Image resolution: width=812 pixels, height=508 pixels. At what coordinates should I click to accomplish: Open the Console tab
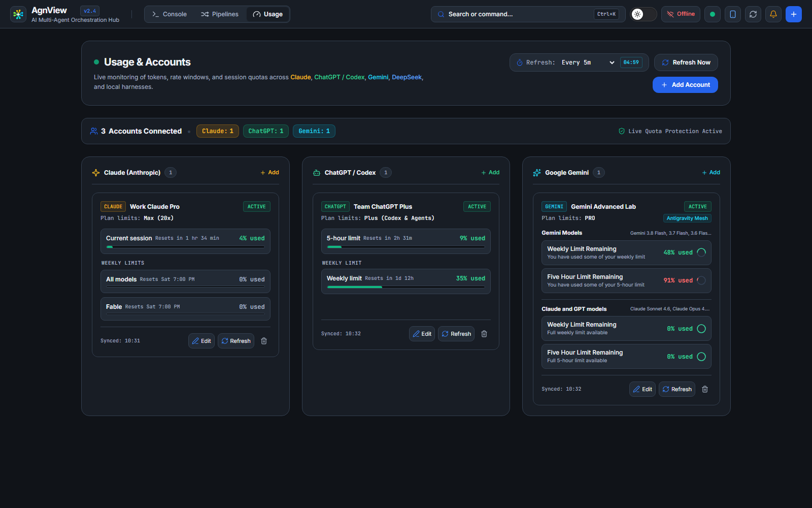click(170, 14)
